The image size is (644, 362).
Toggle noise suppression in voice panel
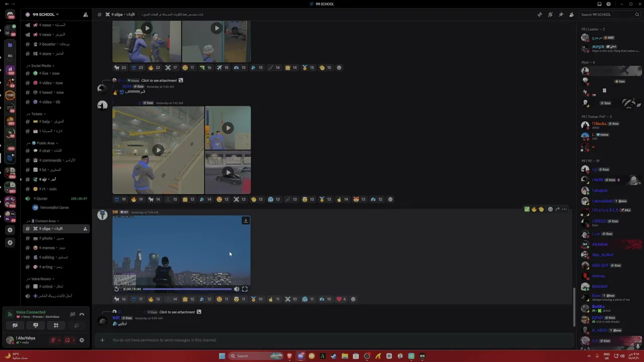[x=72, y=314]
